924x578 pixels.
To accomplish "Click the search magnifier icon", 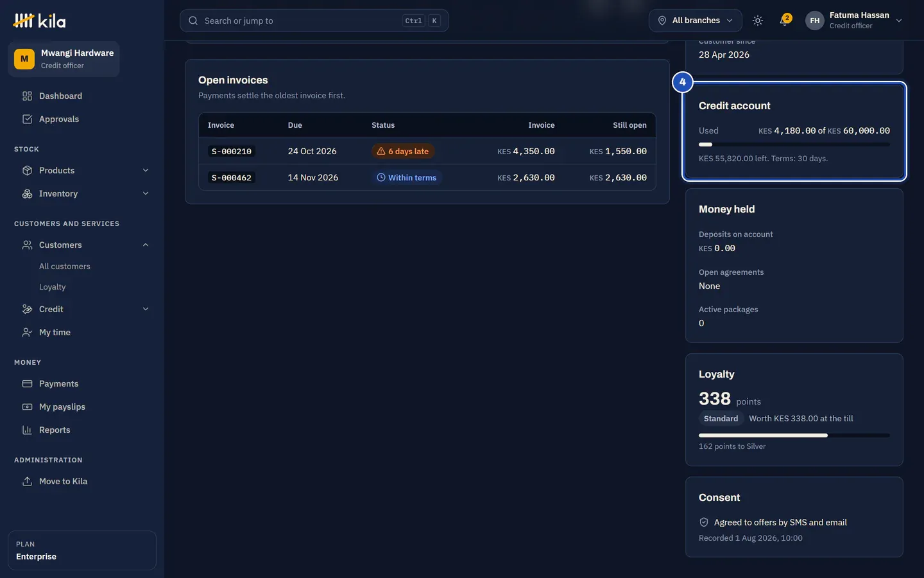I will 193,21.
